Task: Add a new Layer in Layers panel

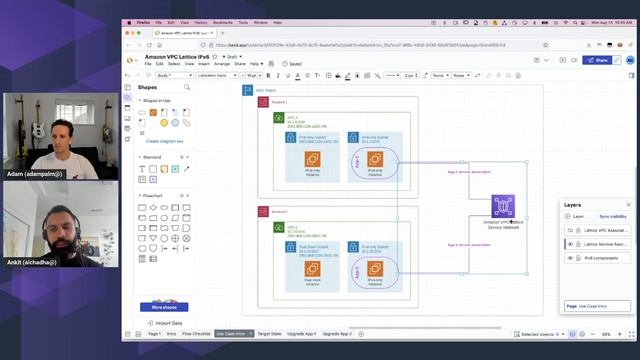Action: pos(575,216)
